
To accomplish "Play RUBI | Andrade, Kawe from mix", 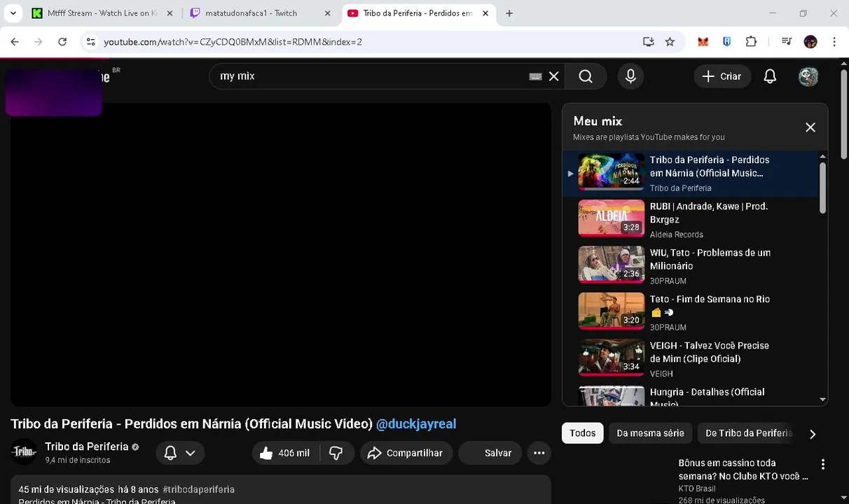I will click(x=690, y=219).
